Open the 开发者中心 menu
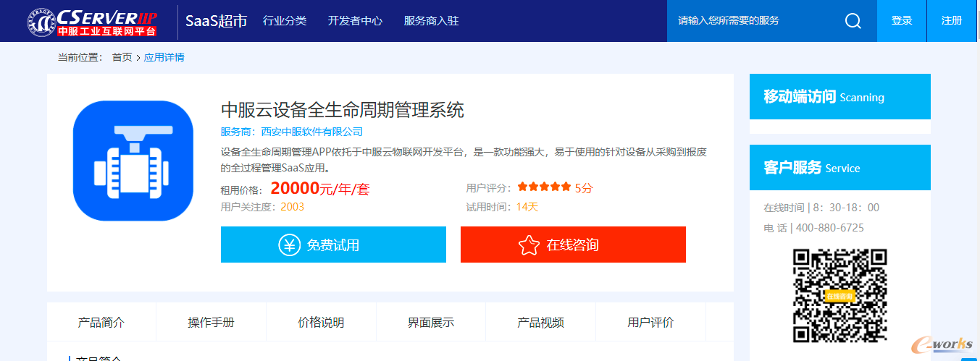Viewport: 980px width, 361px height. point(355,21)
